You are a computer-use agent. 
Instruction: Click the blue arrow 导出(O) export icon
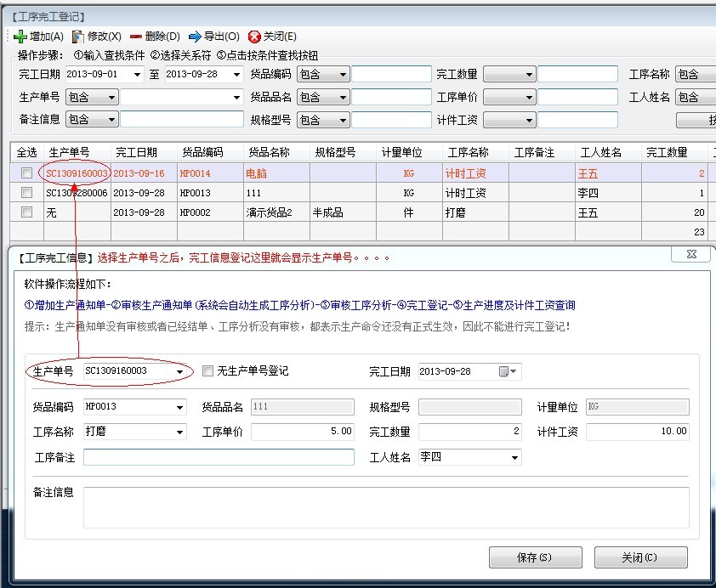click(195, 37)
